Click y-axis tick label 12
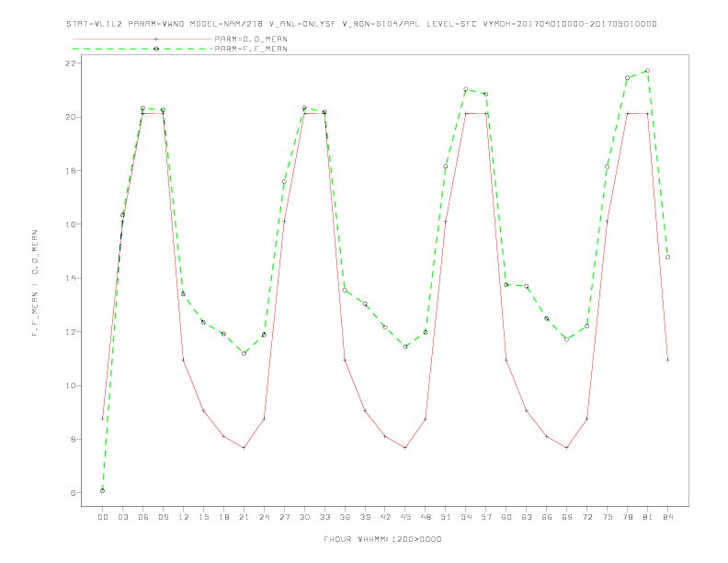The width and height of the screenshot is (728, 563). pos(71,332)
